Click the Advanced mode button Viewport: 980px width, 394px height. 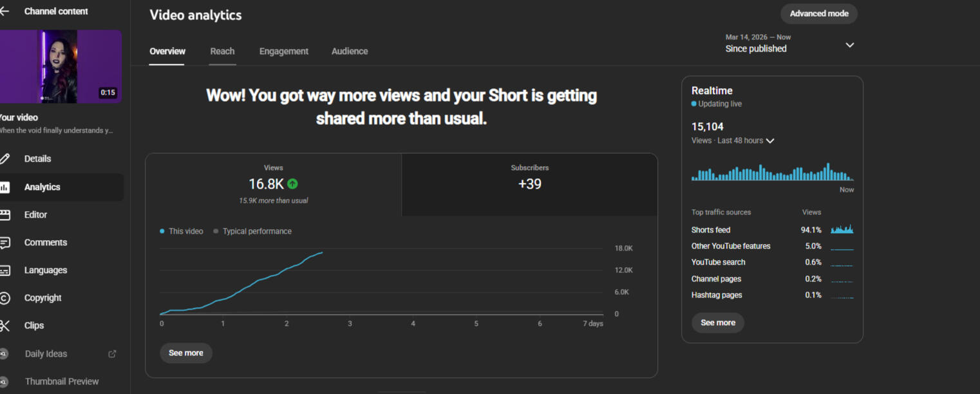818,14
